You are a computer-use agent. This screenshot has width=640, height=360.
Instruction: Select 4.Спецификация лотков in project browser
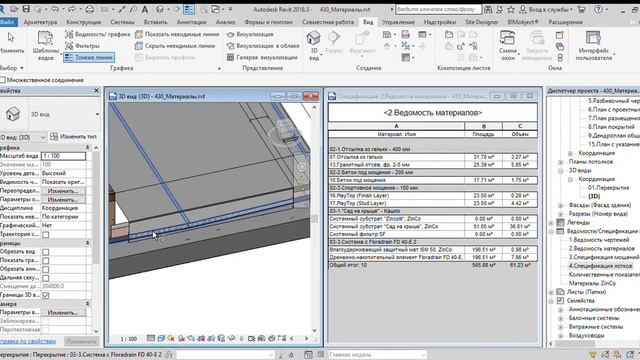click(x=600, y=266)
